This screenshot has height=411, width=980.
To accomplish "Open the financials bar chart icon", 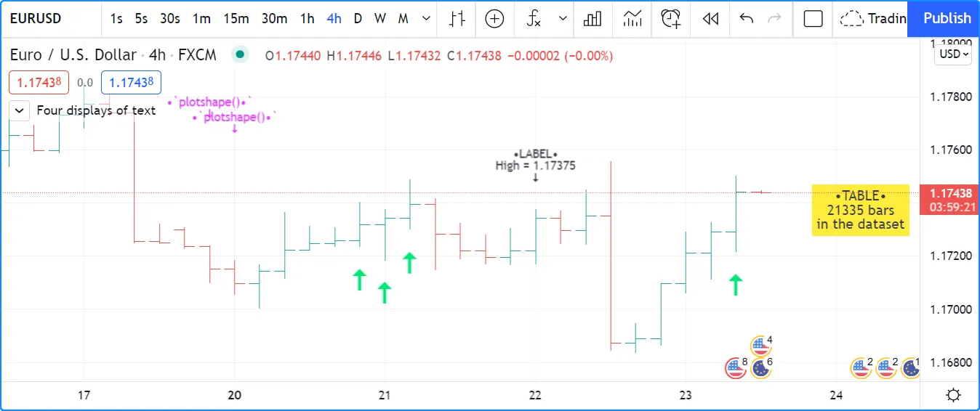I will (x=593, y=19).
